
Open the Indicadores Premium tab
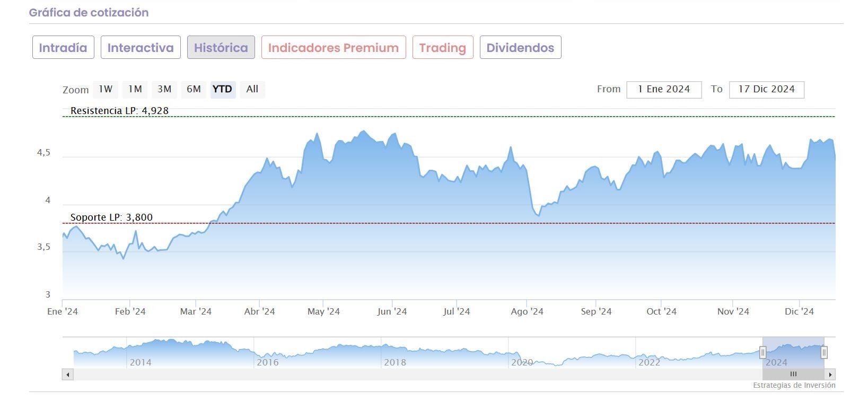click(x=334, y=48)
